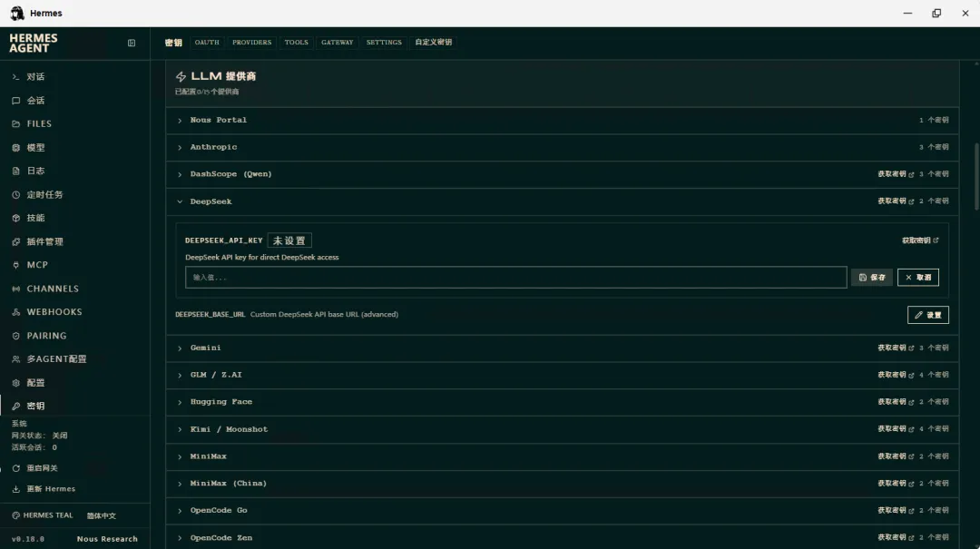Click 取消 to cancel key editing
980x549 pixels.
[x=918, y=278]
